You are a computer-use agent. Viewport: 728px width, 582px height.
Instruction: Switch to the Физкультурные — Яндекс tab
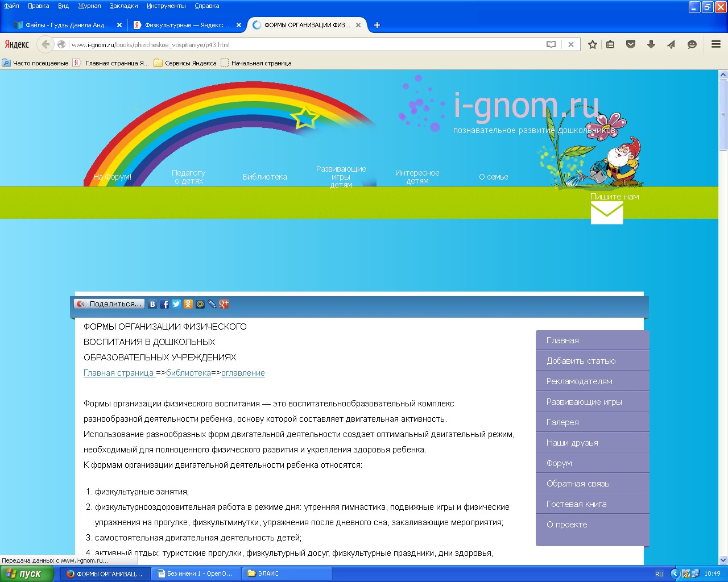tap(187, 25)
